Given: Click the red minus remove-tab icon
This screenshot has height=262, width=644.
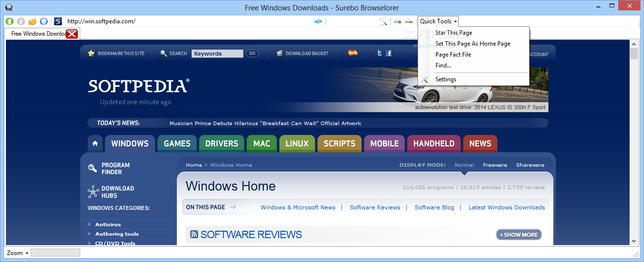Looking at the screenshot, I should pyautogui.click(x=409, y=21).
